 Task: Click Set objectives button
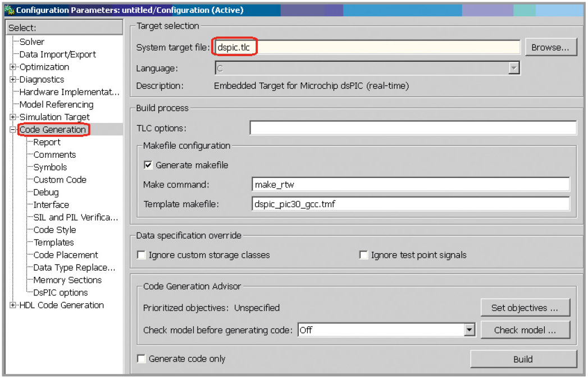click(x=525, y=308)
